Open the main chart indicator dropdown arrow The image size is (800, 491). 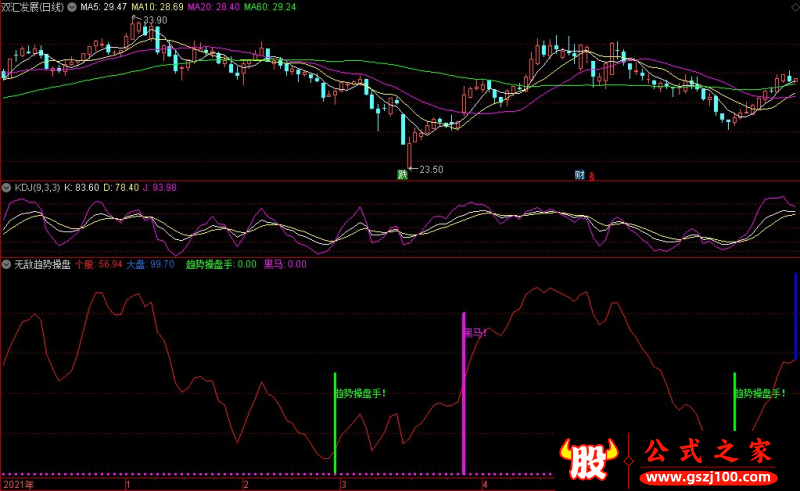click(x=72, y=7)
